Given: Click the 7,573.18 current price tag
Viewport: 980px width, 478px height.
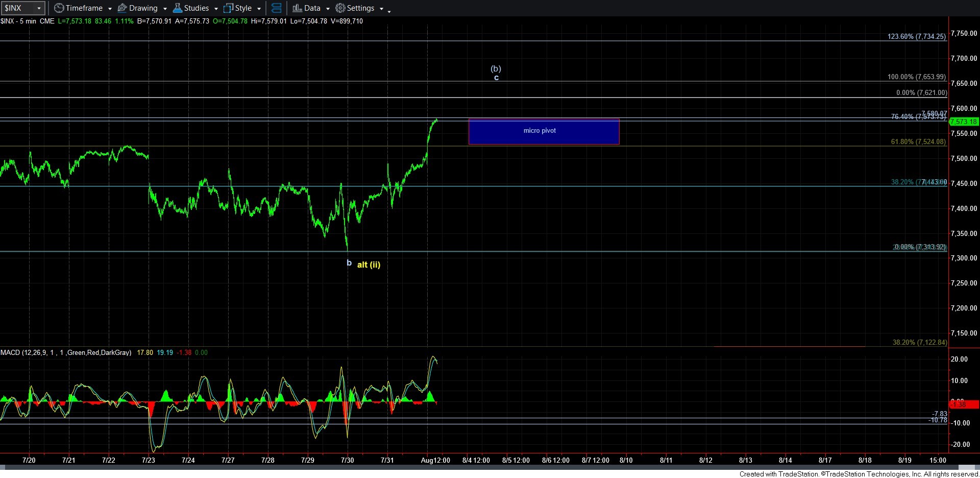Looking at the screenshot, I should click(x=964, y=122).
